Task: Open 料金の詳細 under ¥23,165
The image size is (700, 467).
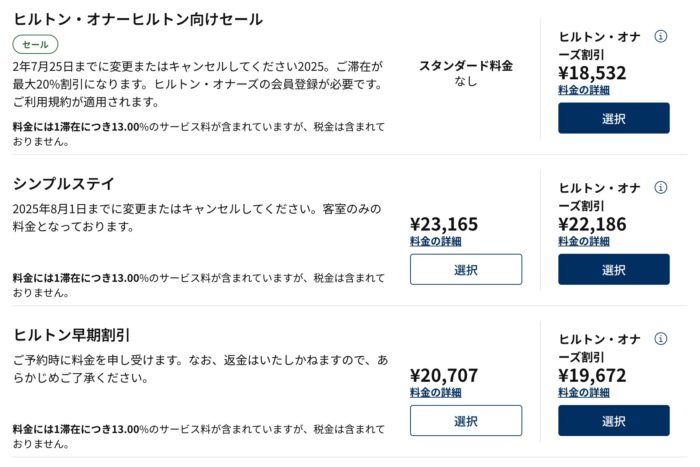Action: pyautogui.click(x=436, y=242)
